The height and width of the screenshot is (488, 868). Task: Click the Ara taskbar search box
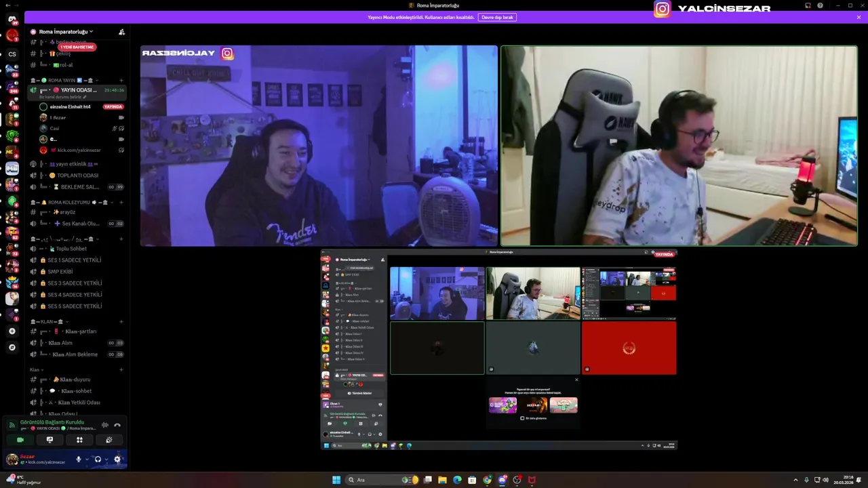pyautogui.click(x=383, y=480)
